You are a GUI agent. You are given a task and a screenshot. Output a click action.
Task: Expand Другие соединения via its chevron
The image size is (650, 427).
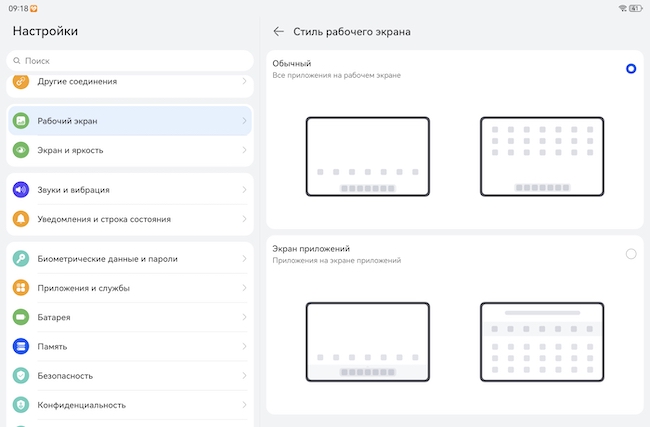[x=244, y=81]
